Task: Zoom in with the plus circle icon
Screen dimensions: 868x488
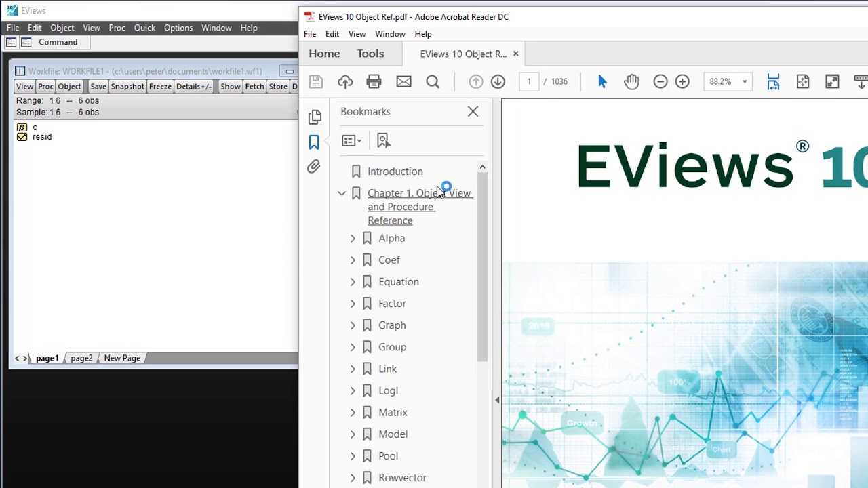Action: (x=682, y=82)
